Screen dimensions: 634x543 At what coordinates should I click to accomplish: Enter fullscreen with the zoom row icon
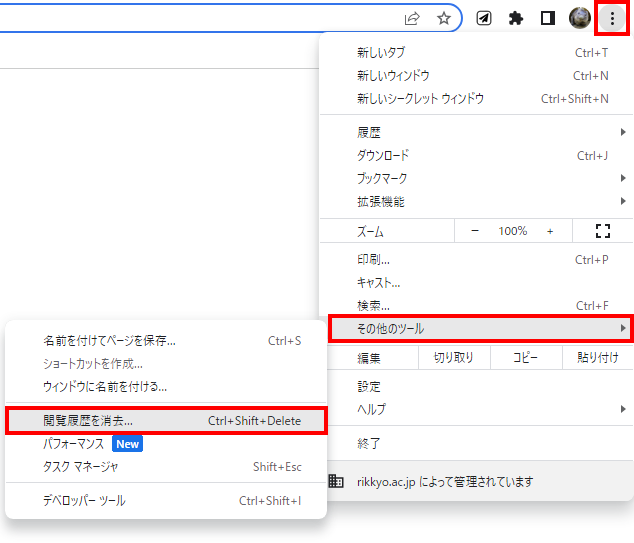[602, 231]
